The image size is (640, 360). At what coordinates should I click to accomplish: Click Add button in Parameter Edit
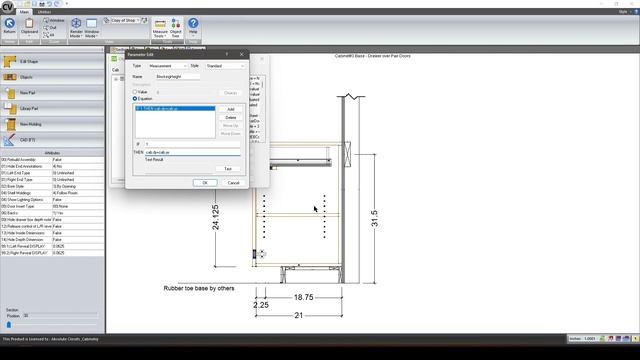tap(231, 109)
